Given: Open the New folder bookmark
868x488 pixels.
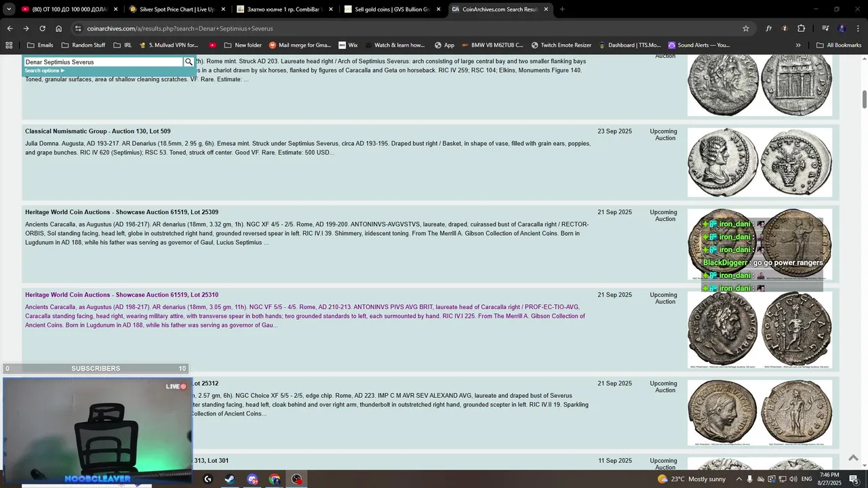Looking at the screenshot, I should click(242, 45).
